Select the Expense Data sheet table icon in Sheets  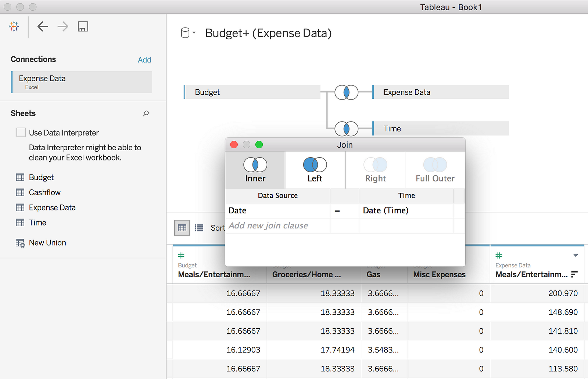[20, 207]
